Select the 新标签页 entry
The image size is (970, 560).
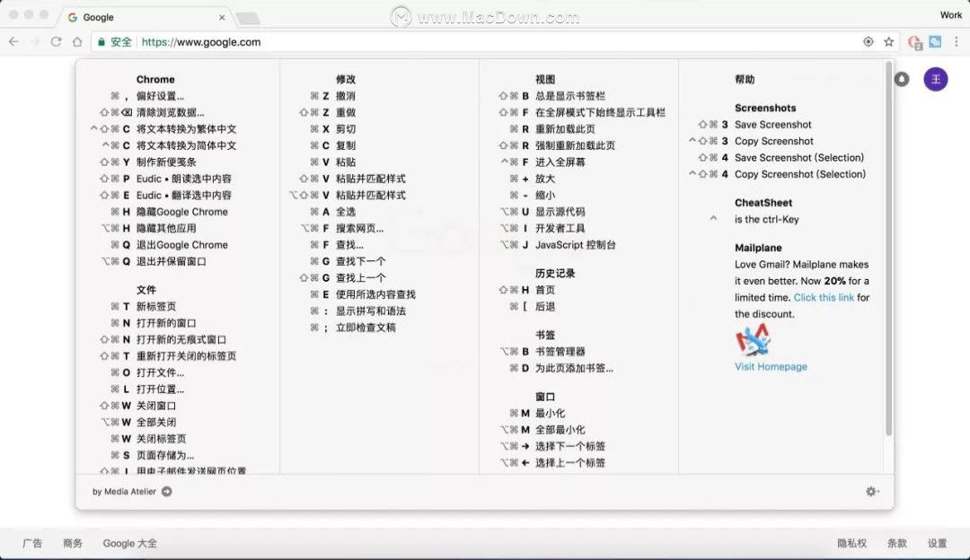(156, 307)
